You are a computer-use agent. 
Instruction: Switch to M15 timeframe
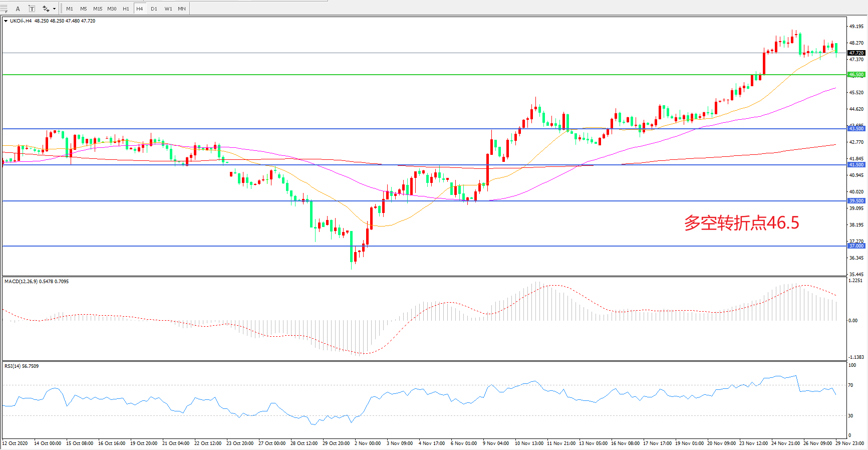click(x=98, y=9)
